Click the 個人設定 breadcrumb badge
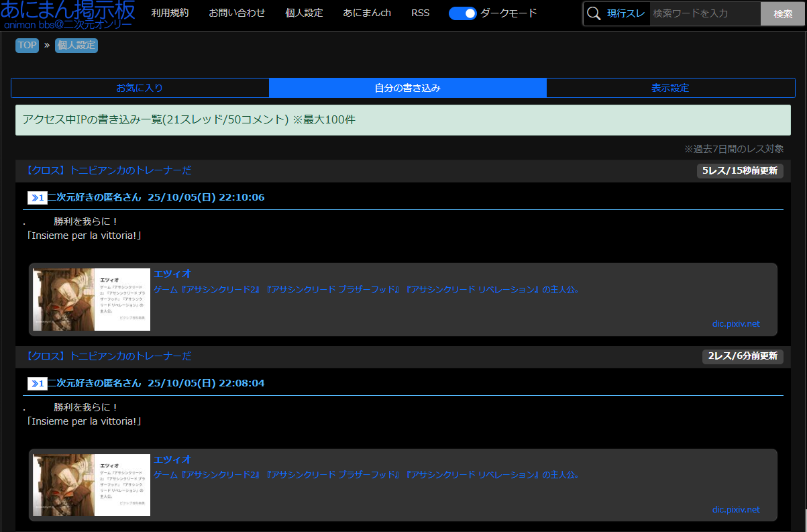 coord(76,46)
